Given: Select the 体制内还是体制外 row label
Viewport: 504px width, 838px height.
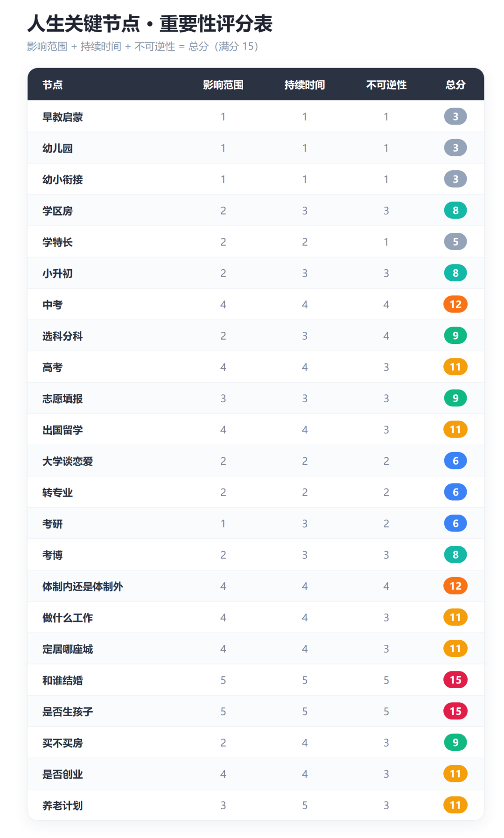Looking at the screenshot, I should 83,586.
